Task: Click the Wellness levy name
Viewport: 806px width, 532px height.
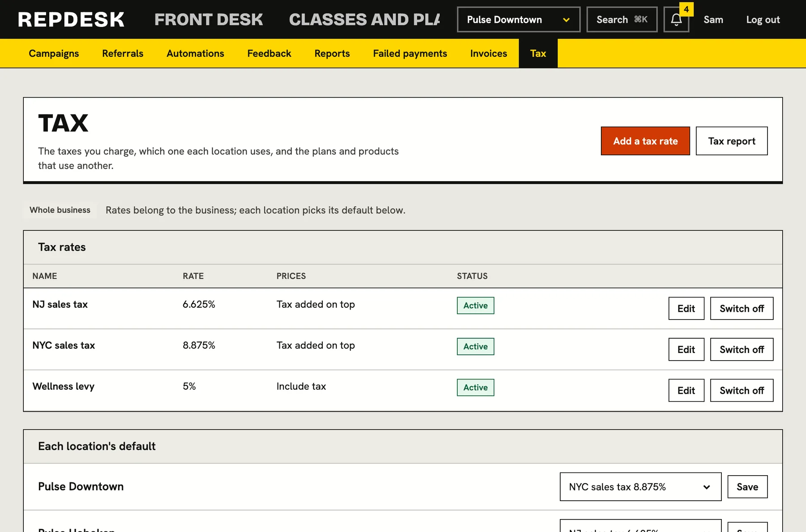Action: pyautogui.click(x=64, y=386)
